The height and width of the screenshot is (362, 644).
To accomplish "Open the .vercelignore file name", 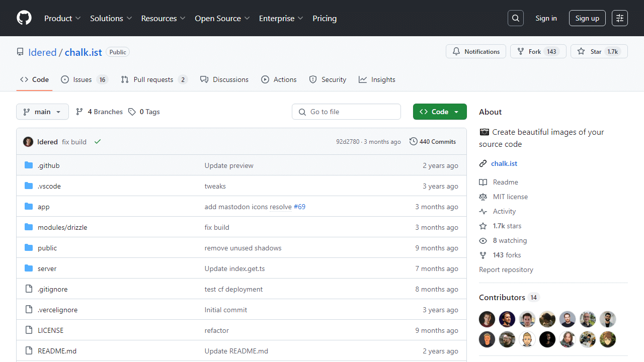I will 57,310.
